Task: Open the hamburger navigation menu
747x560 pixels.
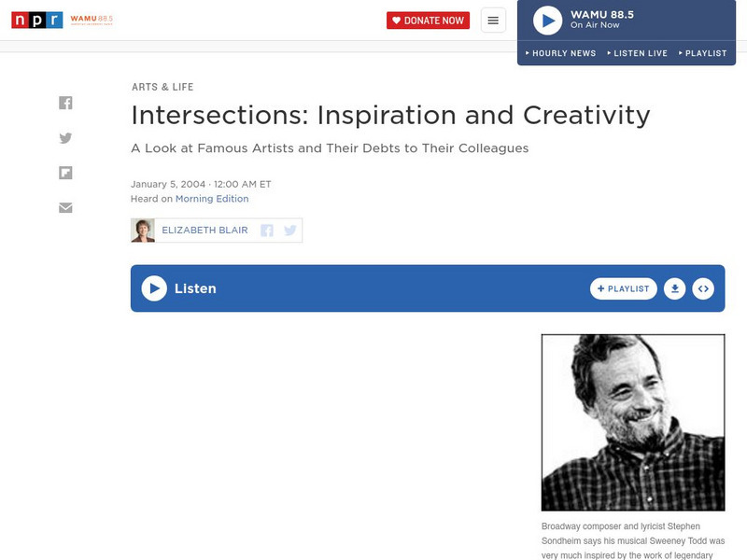Action: [x=493, y=21]
